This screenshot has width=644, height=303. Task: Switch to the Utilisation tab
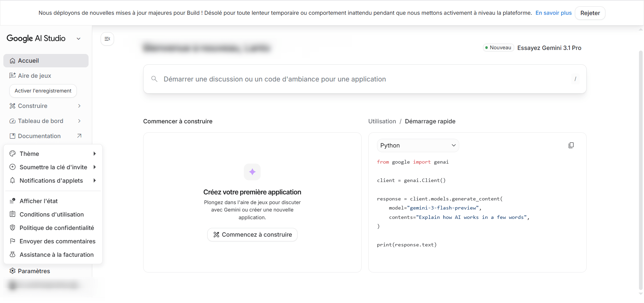click(x=382, y=121)
